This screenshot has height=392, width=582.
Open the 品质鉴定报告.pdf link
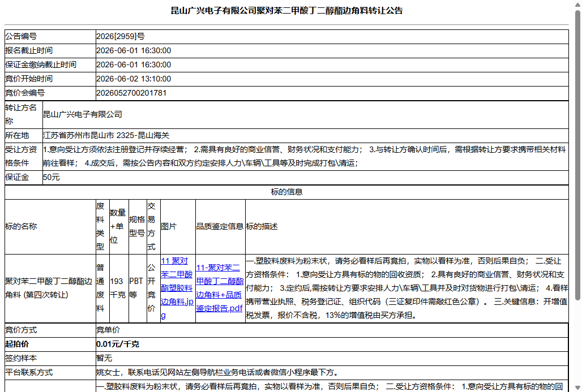(x=219, y=288)
